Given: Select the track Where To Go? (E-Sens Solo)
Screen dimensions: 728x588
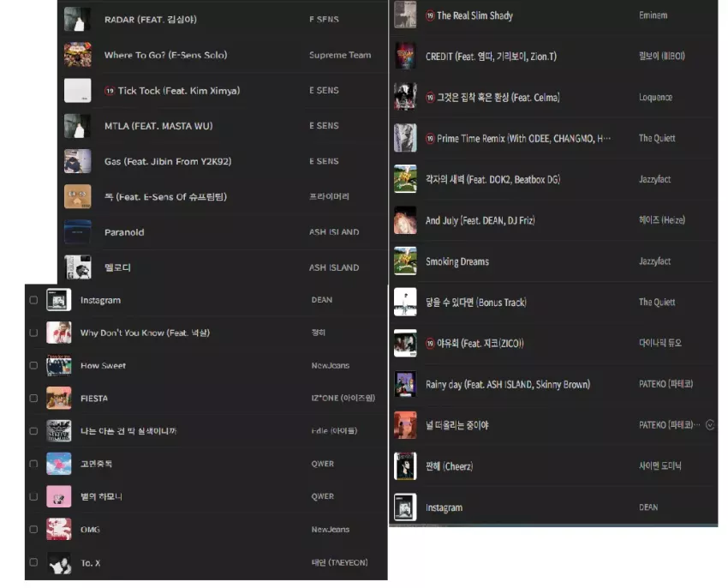Looking at the screenshot, I should (x=166, y=55).
